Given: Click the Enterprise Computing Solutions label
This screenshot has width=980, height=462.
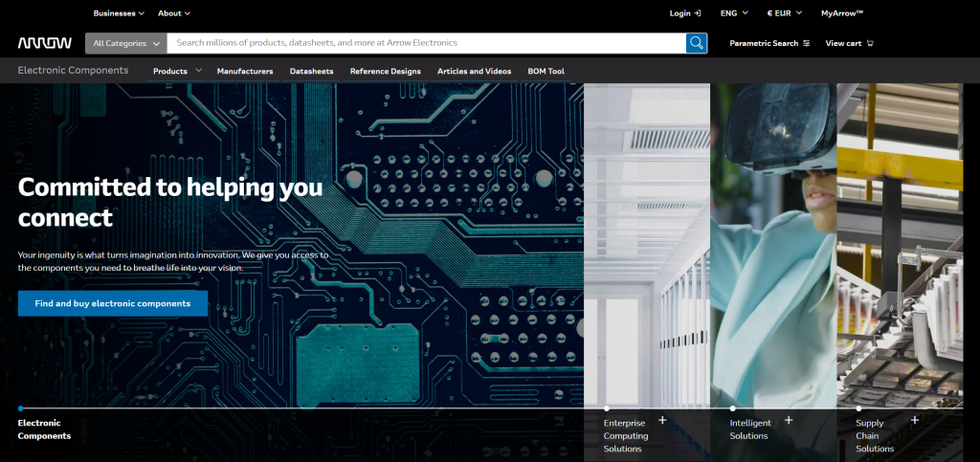Looking at the screenshot, I should pyautogui.click(x=626, y=436).
